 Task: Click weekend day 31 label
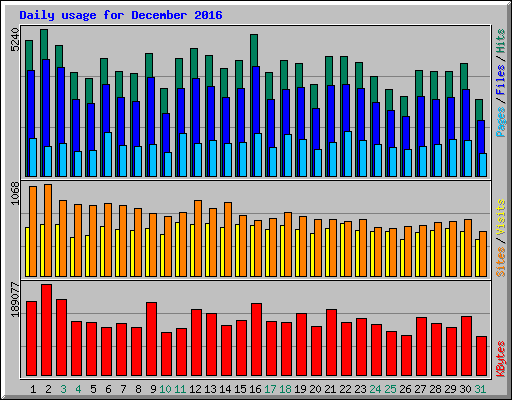coord(480,389)
